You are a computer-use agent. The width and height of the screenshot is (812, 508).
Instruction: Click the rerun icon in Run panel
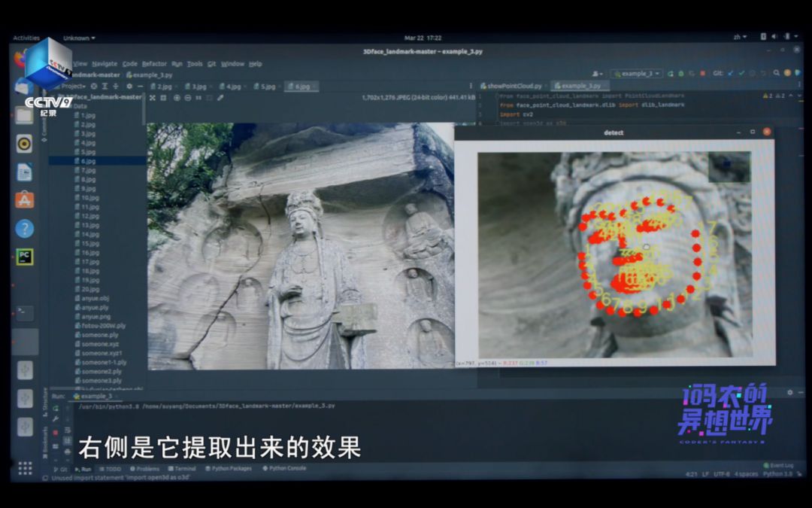click(56, 408)
